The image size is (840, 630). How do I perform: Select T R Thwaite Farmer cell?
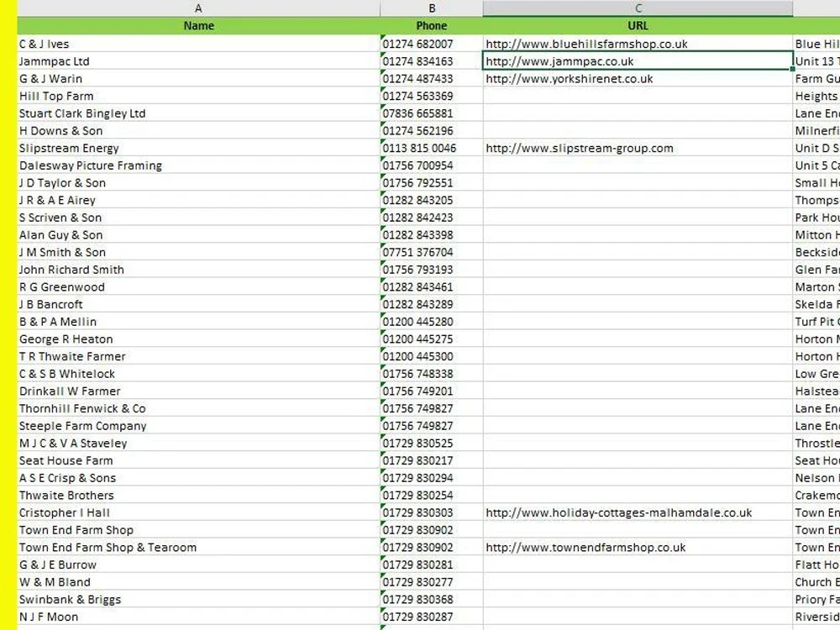tap(198, 356)
